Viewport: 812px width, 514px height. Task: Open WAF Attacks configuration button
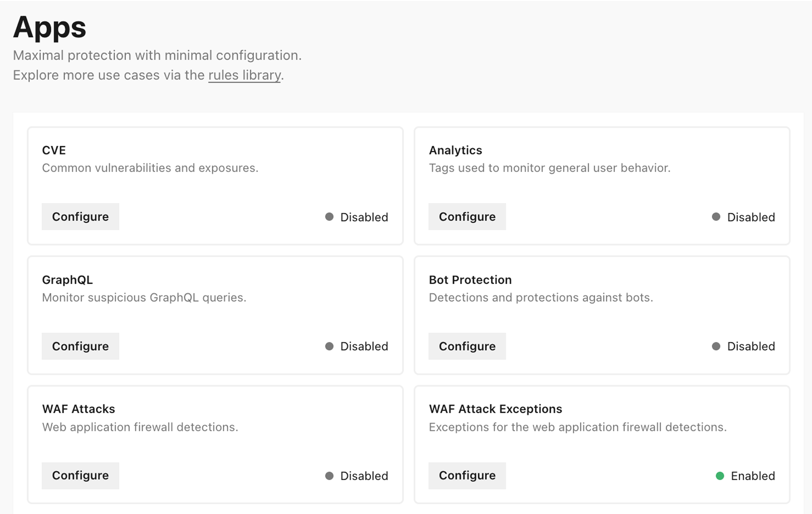(81, 475)
